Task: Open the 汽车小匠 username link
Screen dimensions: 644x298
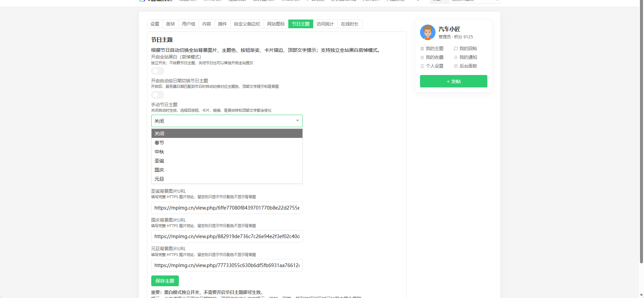Action: [x=449, y=29]
